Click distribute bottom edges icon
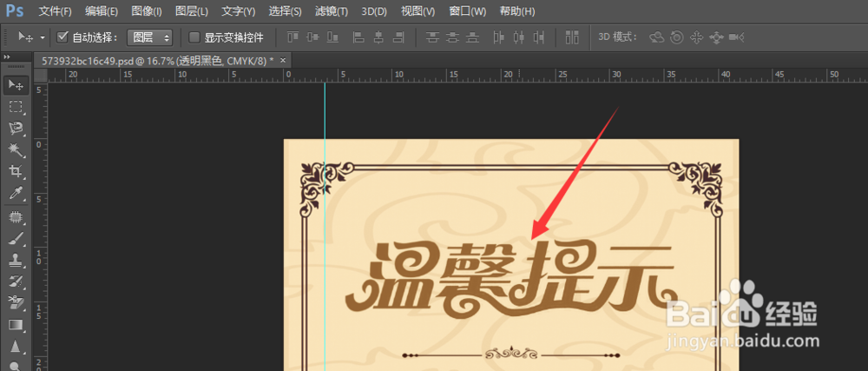This screenshot has height=371, width=868. pyautogui.click(x=472, y=37)
